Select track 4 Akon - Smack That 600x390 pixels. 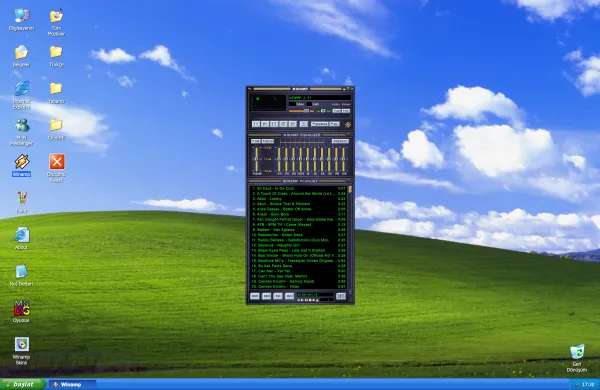[x=298, y=204]
